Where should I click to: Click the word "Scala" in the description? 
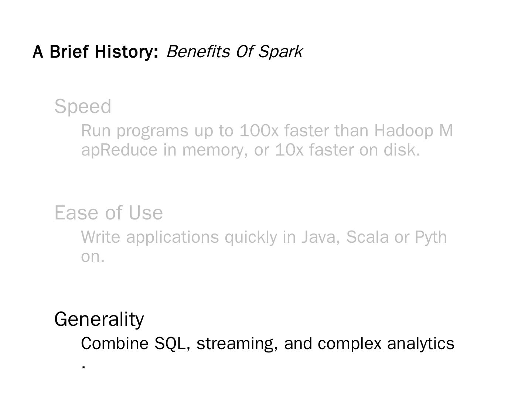tap(367, 237)
